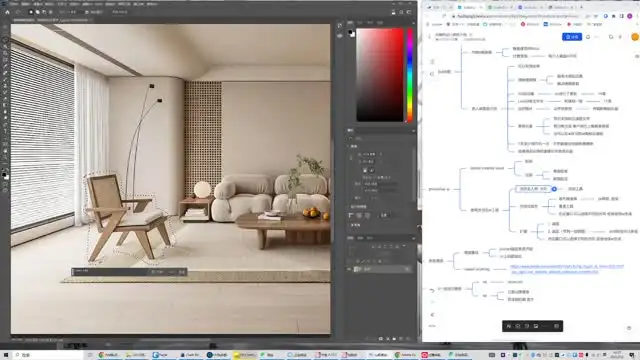This screenshot has height=360, width=640.
Task: Click the blue share button on mind map page
Action: click(572, 37)
